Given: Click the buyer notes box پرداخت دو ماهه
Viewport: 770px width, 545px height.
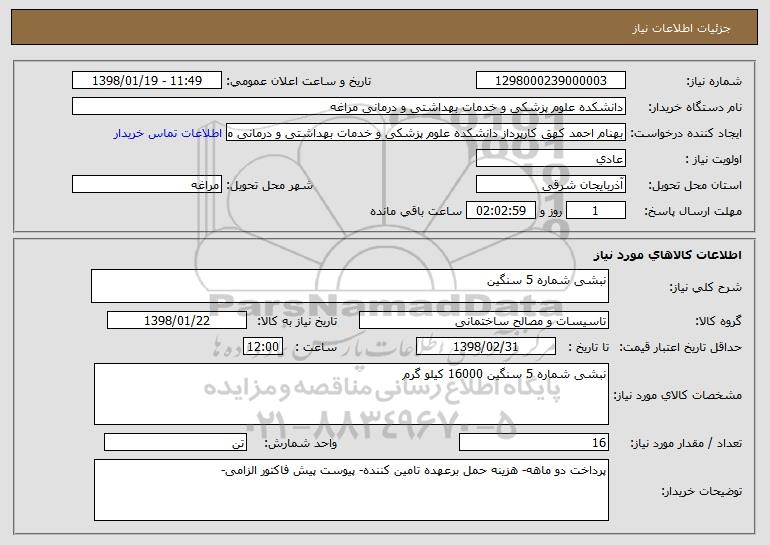Looking at the screenshot, I should click(x=351, y=490).
